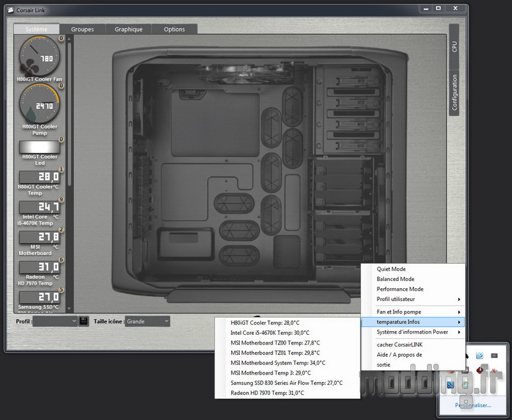Select Performance Mode from the tray menu

pos(413,289)
